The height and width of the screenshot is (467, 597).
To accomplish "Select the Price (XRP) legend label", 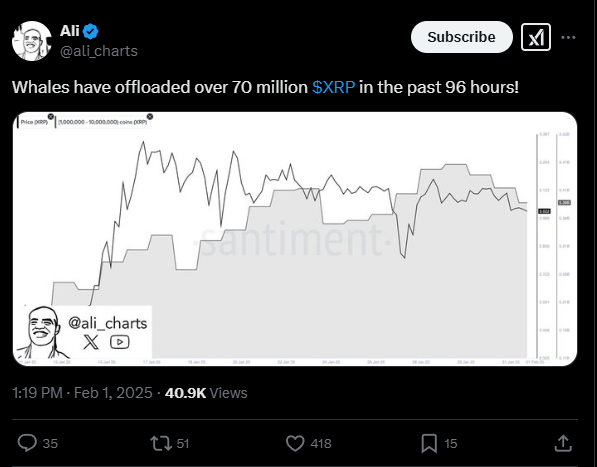I will 34,122.
